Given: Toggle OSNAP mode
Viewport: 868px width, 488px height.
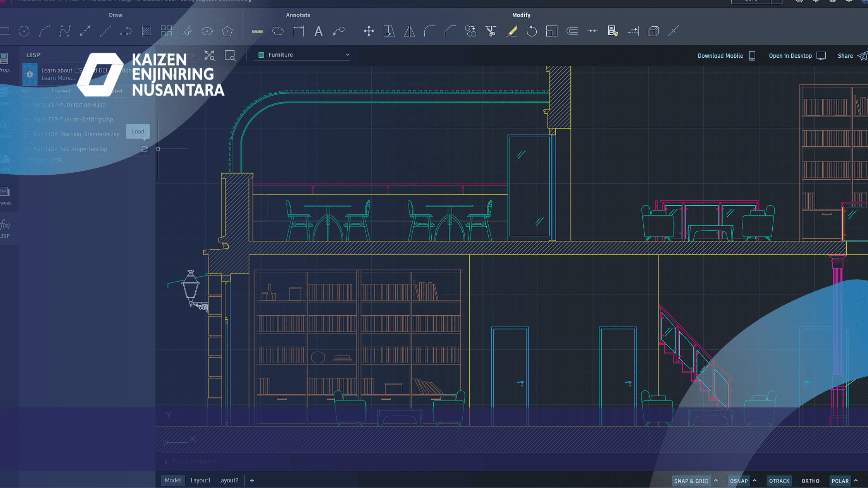Looking at the screenshot, I should (x=739, y=481).
